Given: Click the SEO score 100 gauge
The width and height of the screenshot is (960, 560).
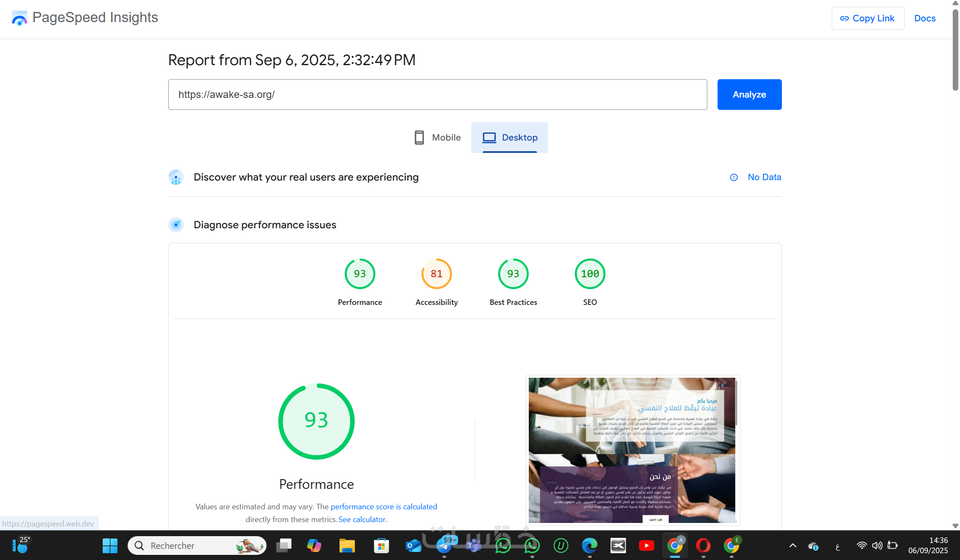Looking at the screenshot, I should tap(590, 274).
